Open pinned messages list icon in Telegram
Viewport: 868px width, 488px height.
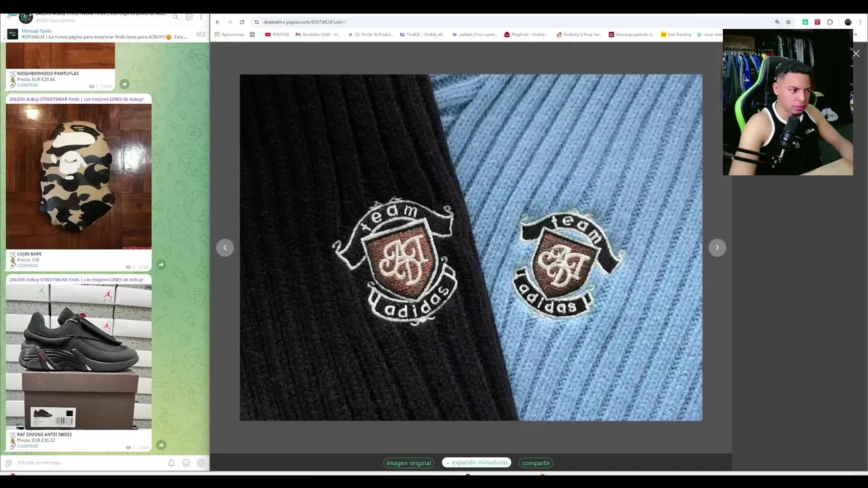coord(200,34)
